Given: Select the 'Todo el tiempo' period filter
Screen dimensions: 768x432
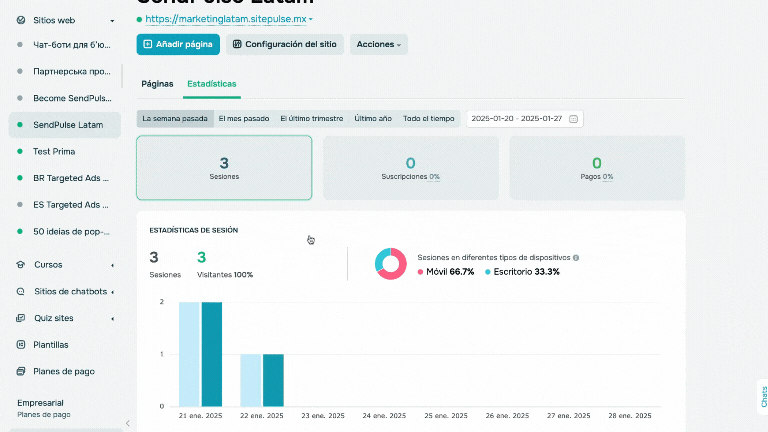Looking at the screenshot, I should pyautogui.click(x=428, y=119).
